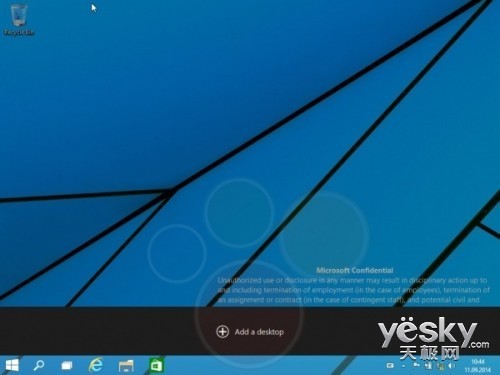Open the Search magnifier on taskbar
This screenshot has height=375, width=500.
39,365
